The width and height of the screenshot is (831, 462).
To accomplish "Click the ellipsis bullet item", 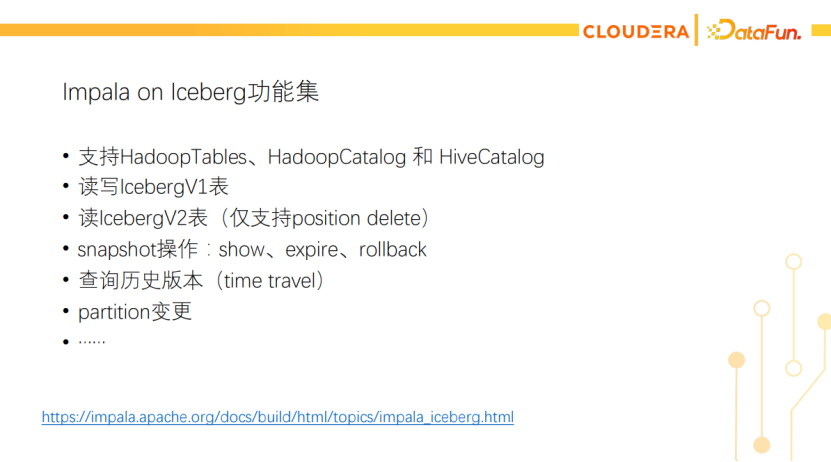I will click(x=92, y=341).
